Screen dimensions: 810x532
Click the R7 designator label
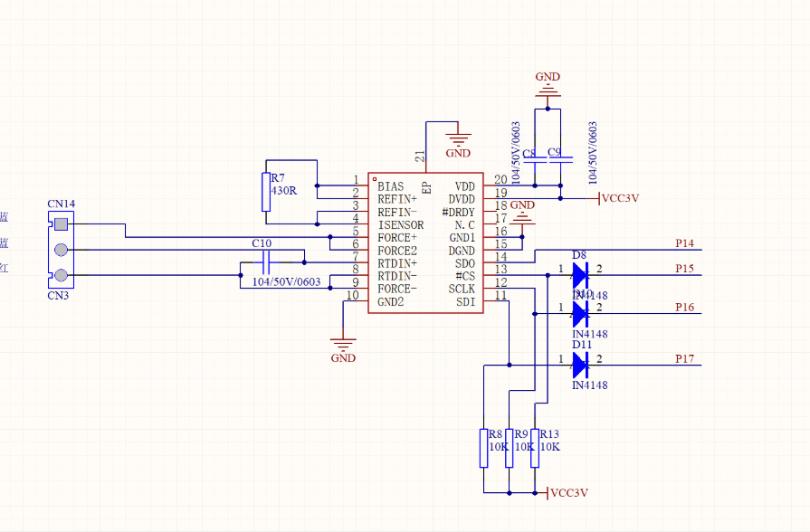click(278, 177)
